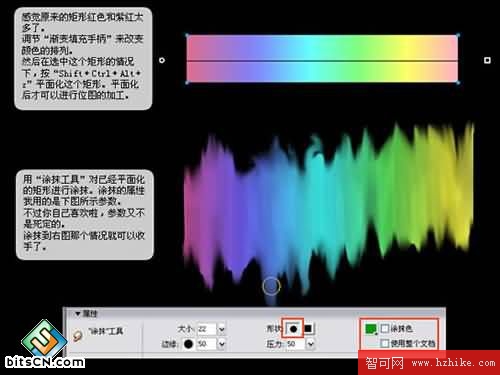Image resolution: width=500 pixels, height=375 pixels.
Task: Click into the 大小 size field showing 22
Action: coord(207,329)
